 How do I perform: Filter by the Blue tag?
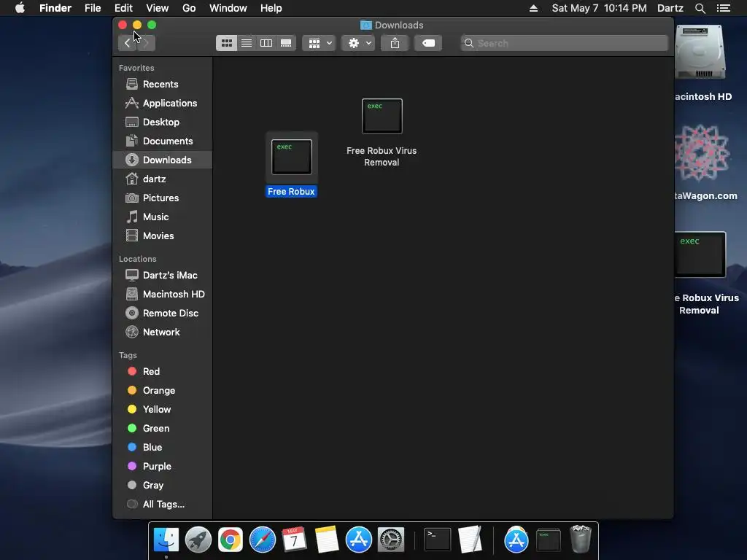coord(163,447)
